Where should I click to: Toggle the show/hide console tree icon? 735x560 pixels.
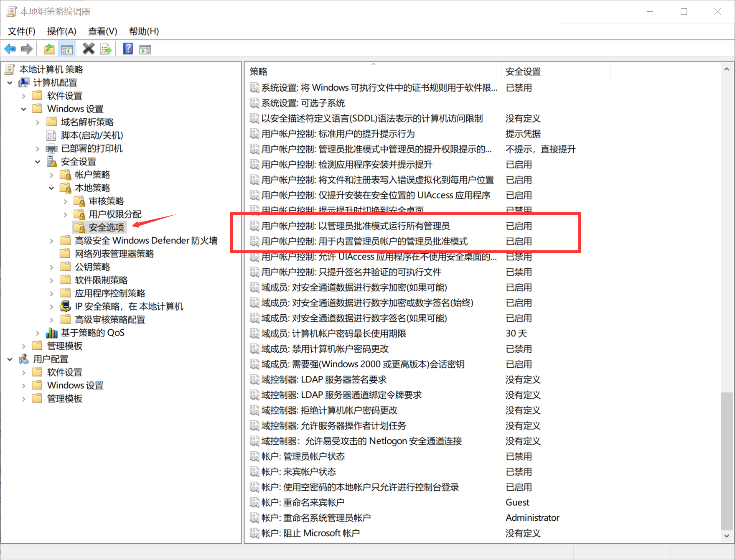tap(66, 48)
